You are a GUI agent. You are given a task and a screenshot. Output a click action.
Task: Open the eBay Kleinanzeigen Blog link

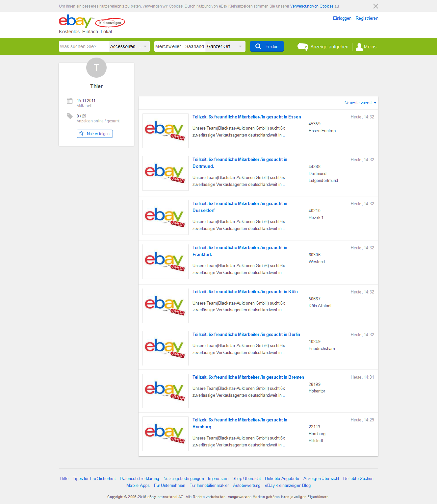288,485
